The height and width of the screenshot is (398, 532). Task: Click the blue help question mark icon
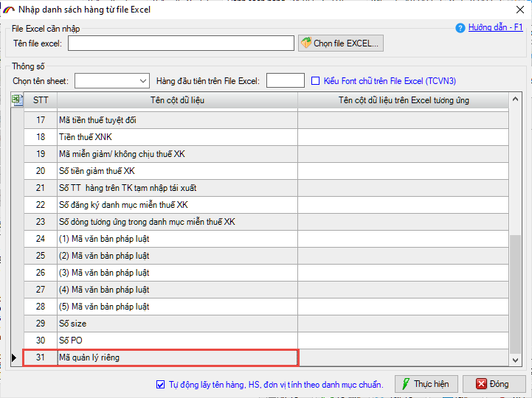[461, 27]
